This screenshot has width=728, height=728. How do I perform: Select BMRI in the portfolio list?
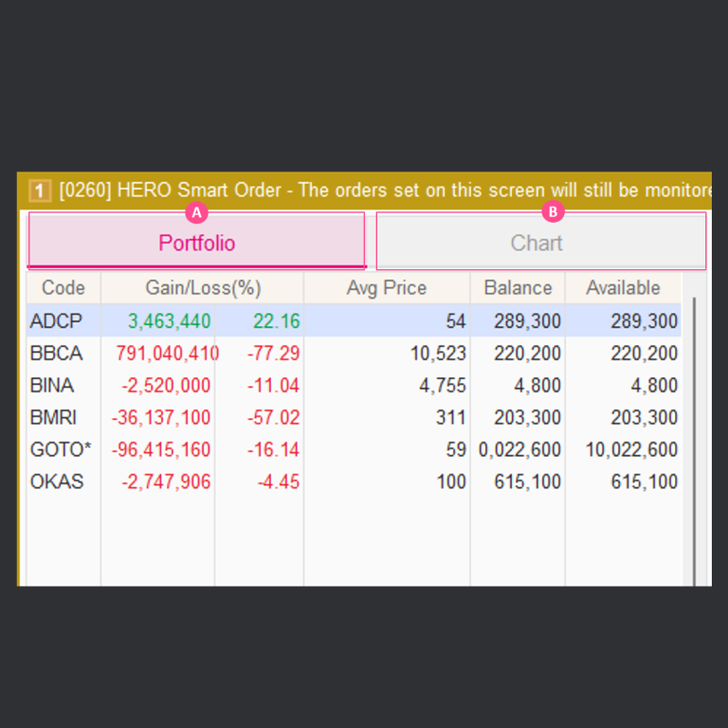53,417
